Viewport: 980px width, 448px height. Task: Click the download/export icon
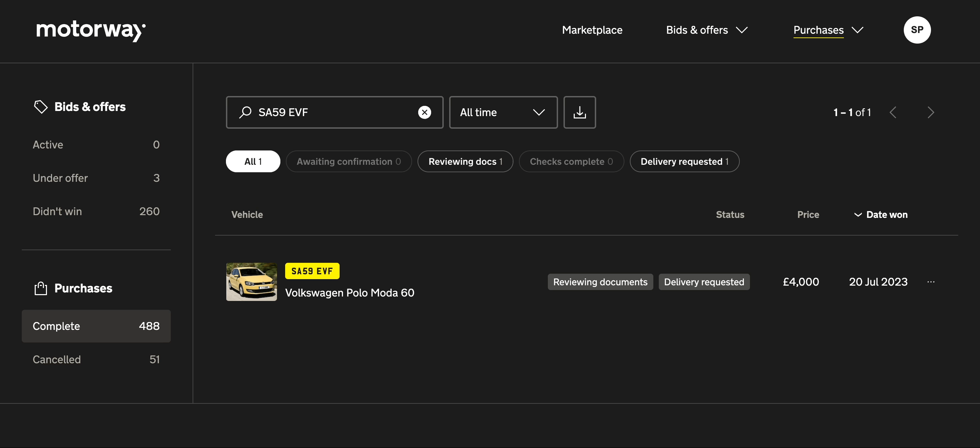(580, 112)
